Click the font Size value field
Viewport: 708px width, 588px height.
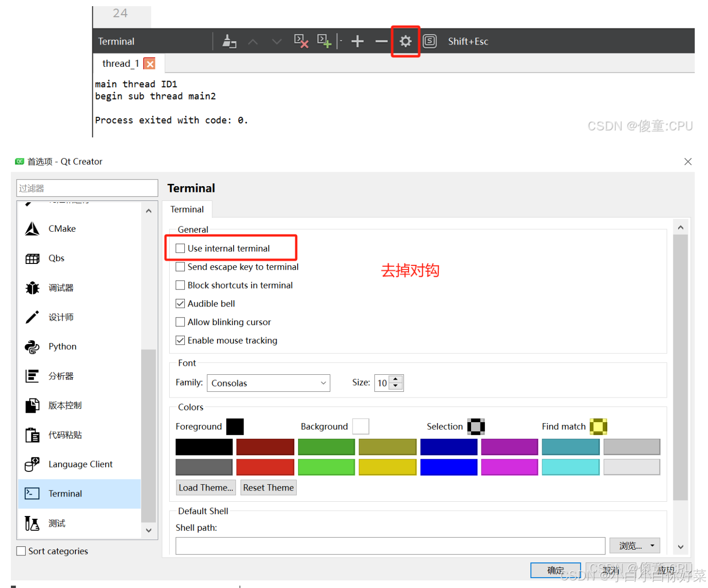382,383
